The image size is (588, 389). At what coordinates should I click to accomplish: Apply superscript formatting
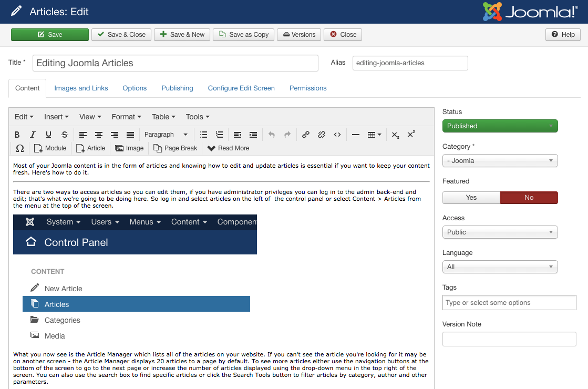(x=411, y=134)
